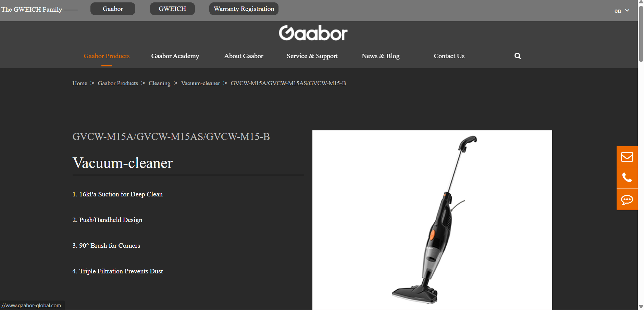Follow the Vacuum-cleaner breadcrumb link

[x=200, y=83]
